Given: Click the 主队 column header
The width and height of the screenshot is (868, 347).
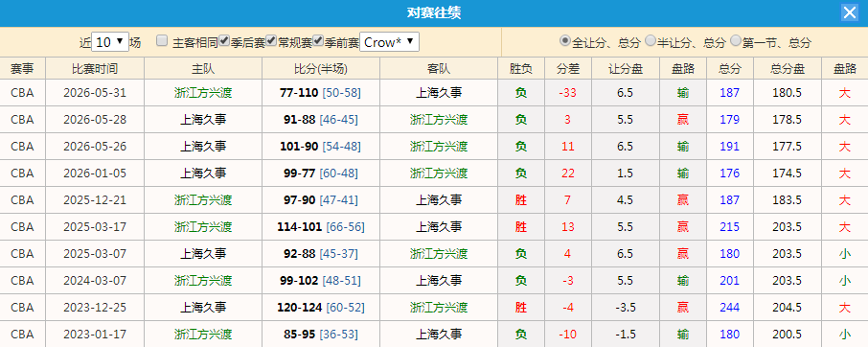Looking at the screenshot, I should [203, 68].
